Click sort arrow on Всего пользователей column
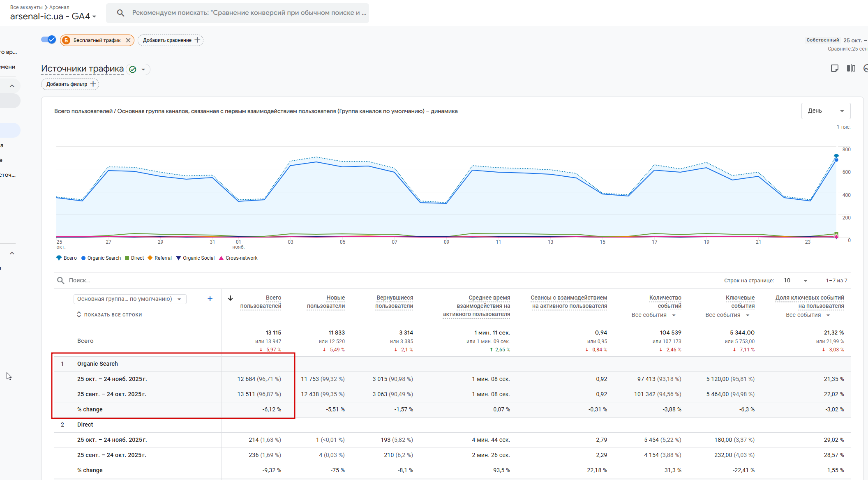868x480 pixels. (231, 298)
